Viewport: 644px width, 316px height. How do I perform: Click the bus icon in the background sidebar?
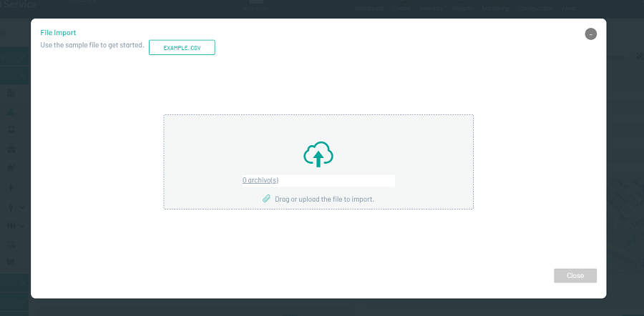(11, 130)
